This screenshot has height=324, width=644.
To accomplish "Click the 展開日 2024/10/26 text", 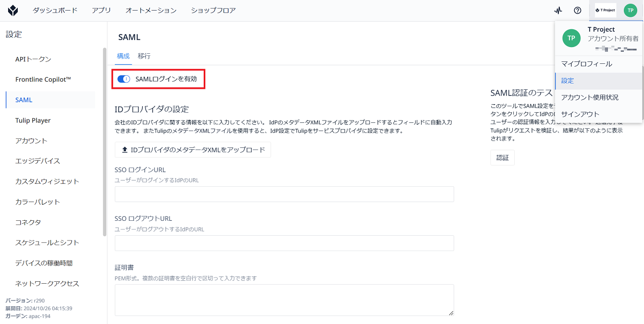I will 39,308.
